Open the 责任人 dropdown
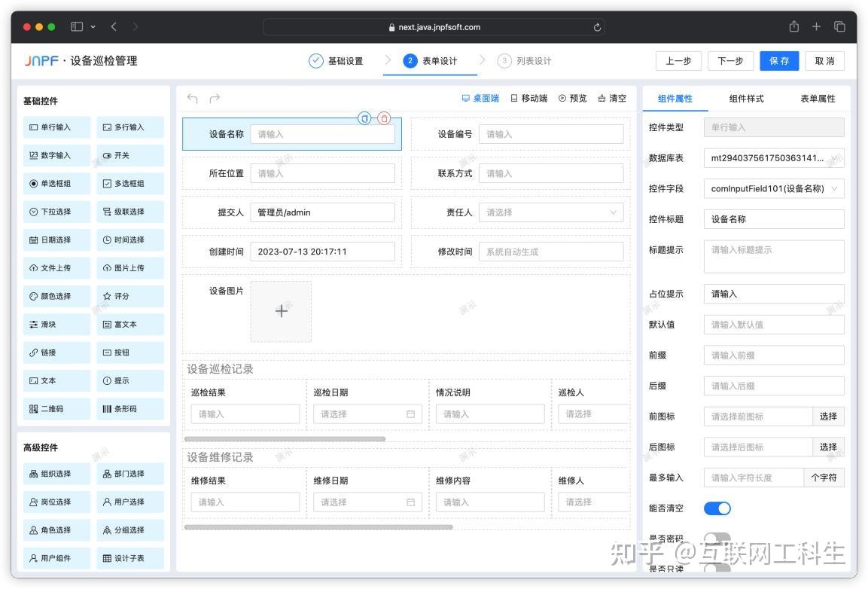The width and height of the screenshot is (868, 589). pos(551,212)
